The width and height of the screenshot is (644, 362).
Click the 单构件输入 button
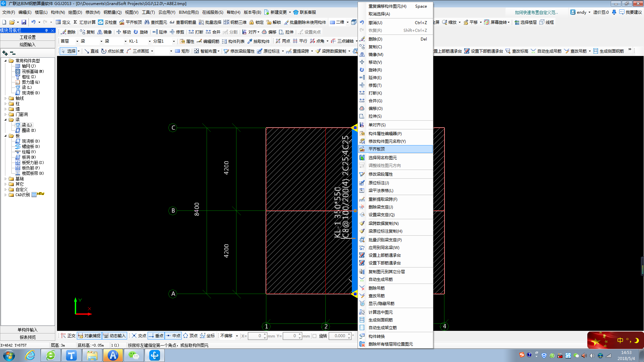(28, 330)
